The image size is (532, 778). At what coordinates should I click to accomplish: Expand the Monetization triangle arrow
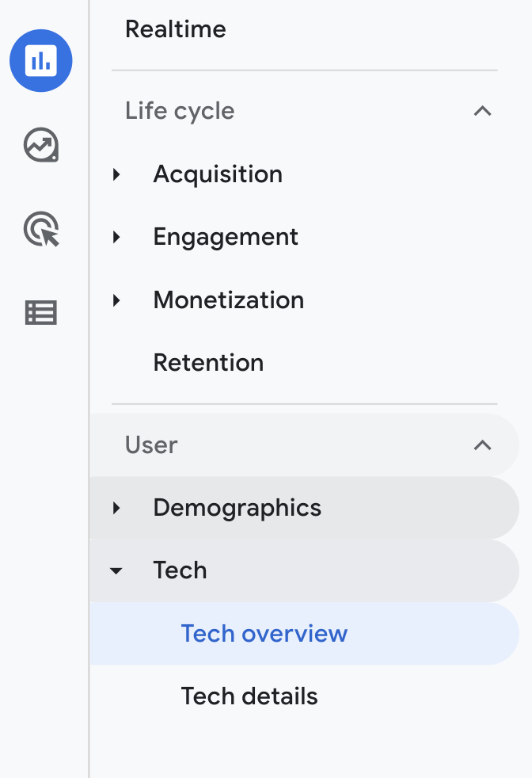click(x=116, y=300)
